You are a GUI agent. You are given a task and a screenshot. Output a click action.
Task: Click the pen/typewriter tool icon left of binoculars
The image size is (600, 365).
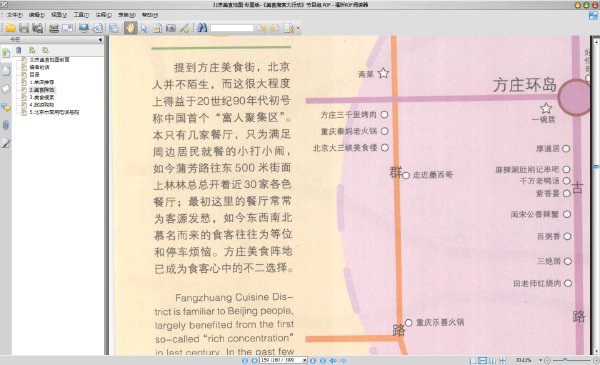pos(184,28)
